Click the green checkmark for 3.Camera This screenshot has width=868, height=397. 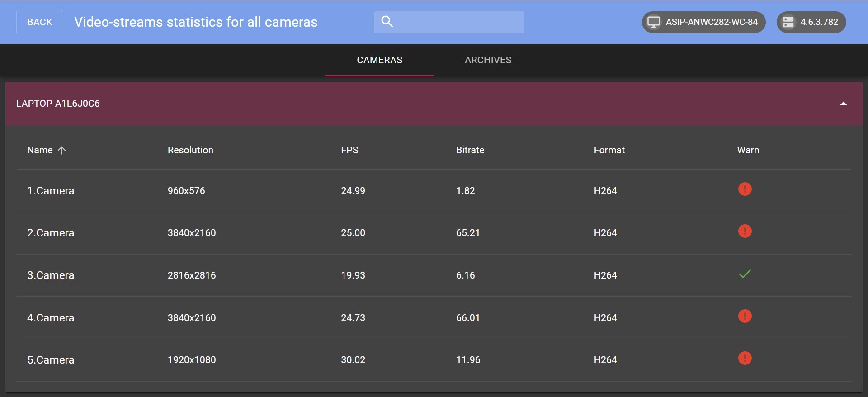(x=745, y=274)
